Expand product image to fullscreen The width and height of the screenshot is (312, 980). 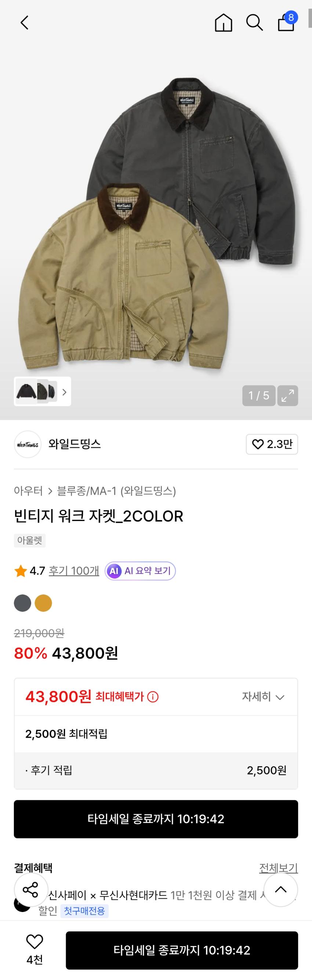coord(288,396)
